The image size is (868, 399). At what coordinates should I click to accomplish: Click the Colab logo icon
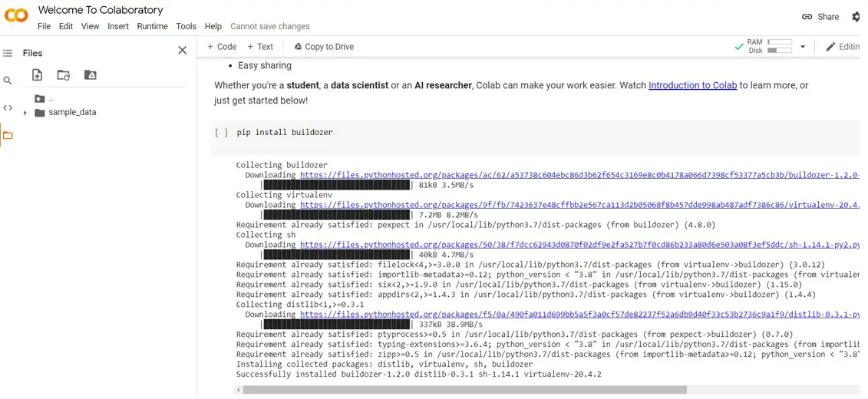click(16, 16)
